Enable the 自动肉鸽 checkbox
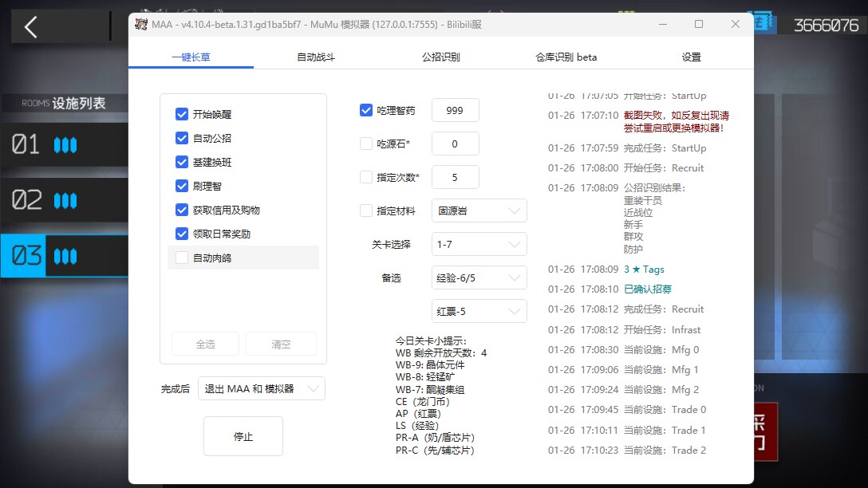Viewport: 868px width, 488px height. [x=182, y=258]
